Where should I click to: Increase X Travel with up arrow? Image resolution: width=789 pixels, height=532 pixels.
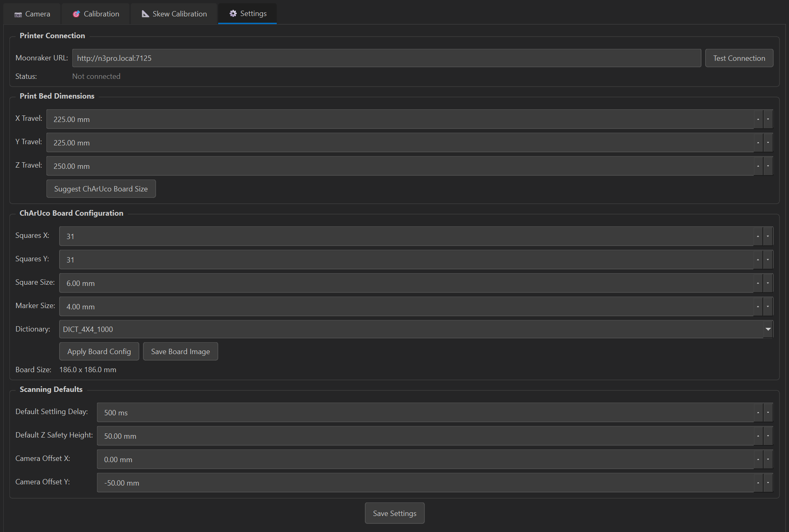(758, 119)
